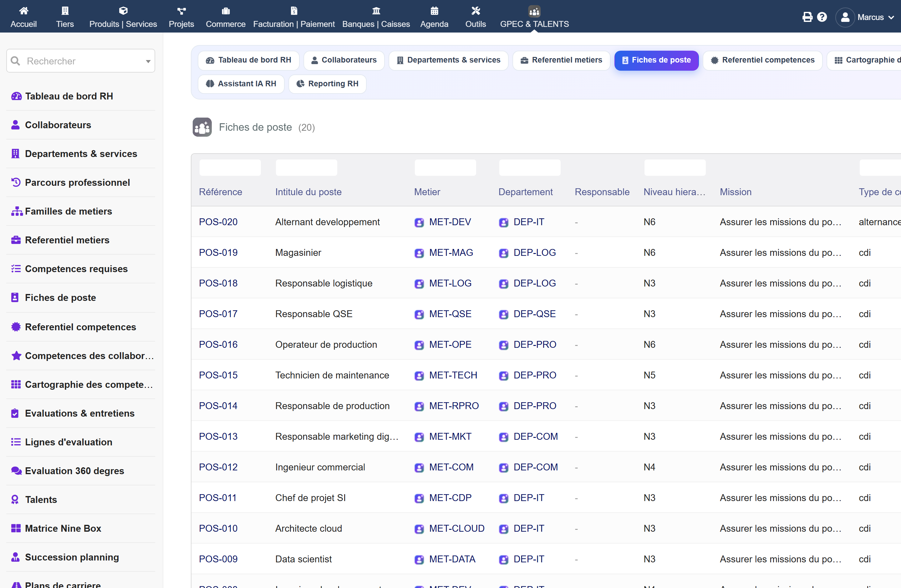Click the Projets icon in top menu
Image resolution: width=901 pixels, height=588 pixels.
(181, 11)
